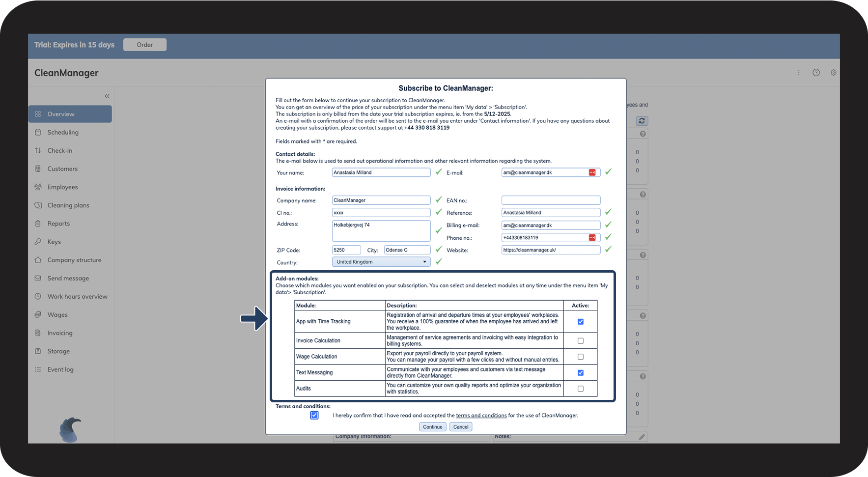Viewport: 868px width, 477px height.
Task: Click the Cancel button
Action: 461,427
